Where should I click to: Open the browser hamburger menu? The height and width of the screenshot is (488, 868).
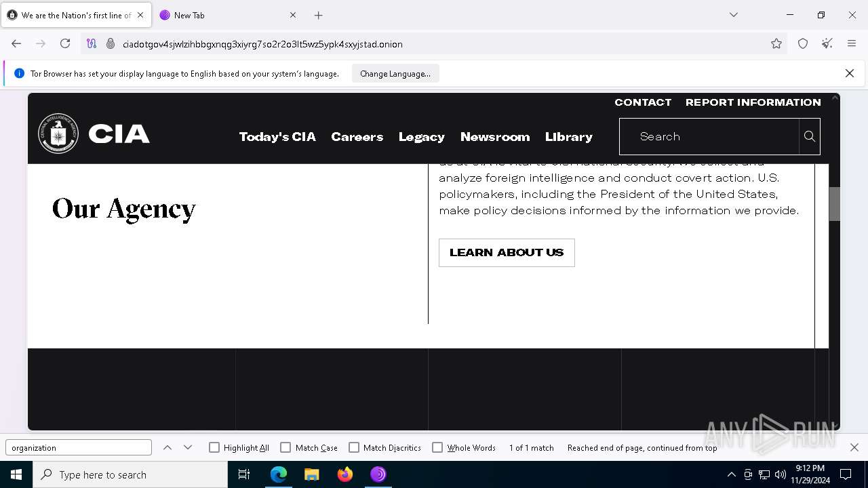coord(852,43)
